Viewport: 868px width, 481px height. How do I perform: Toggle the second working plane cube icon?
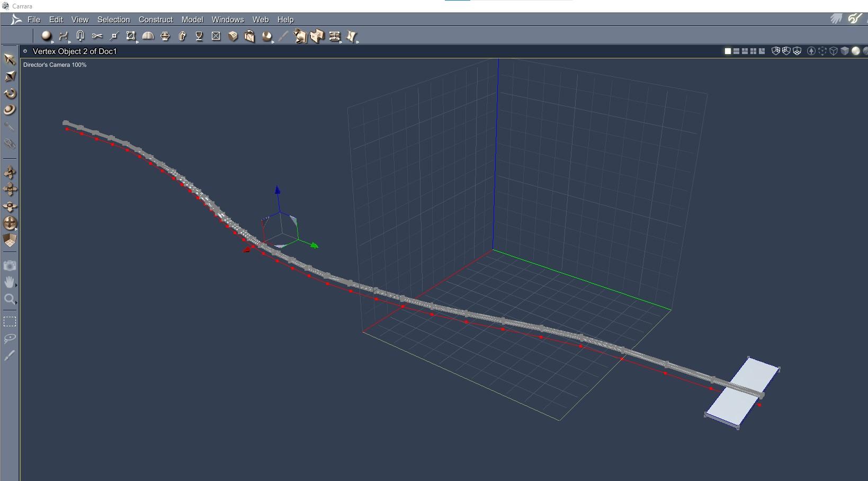click(x=786, y=51)
